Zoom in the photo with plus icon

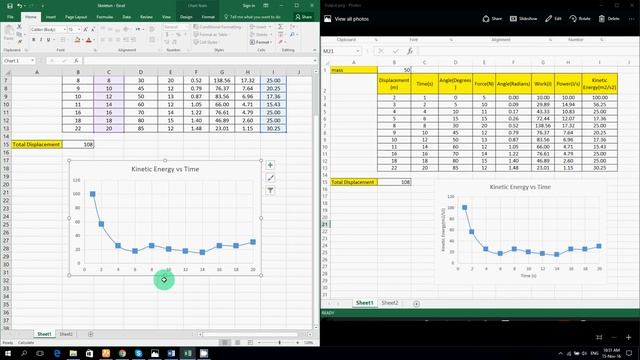[x=629, y=337]
